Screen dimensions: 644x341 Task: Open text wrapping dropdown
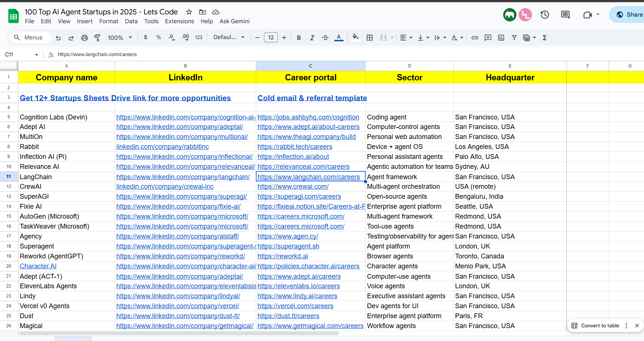(440, 38)
